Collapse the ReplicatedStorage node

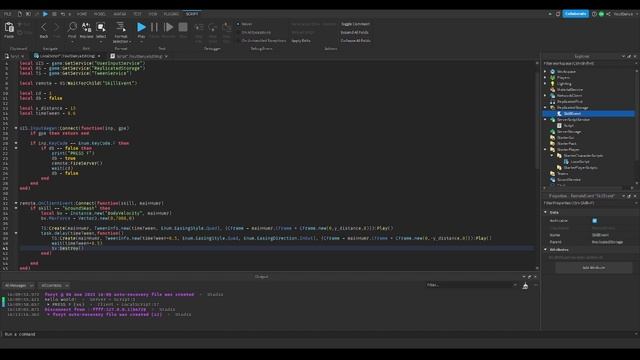[x=545, y=108]
